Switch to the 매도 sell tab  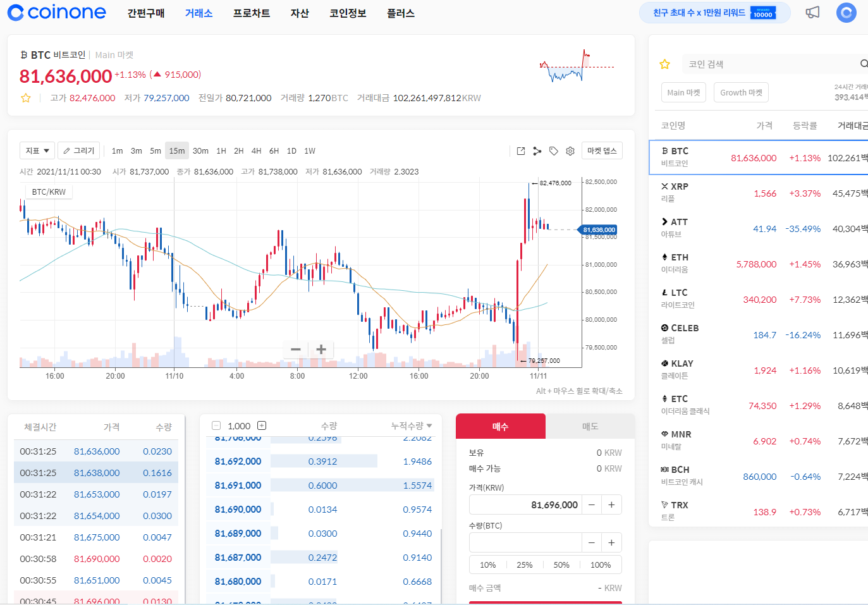590,426
